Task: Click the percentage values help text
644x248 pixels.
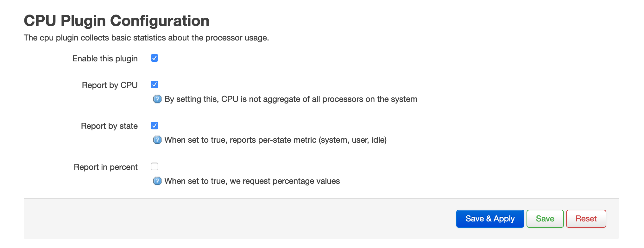Action: pos(252,181)
